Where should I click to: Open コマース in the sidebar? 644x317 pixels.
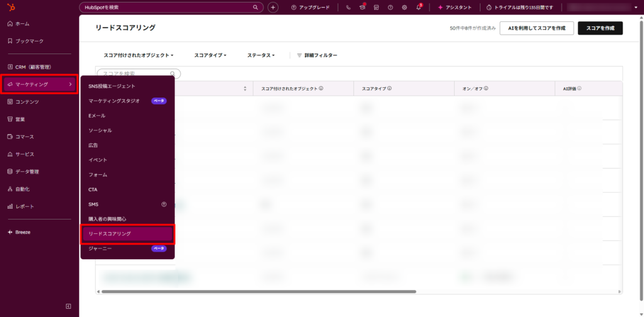(21, 136)
